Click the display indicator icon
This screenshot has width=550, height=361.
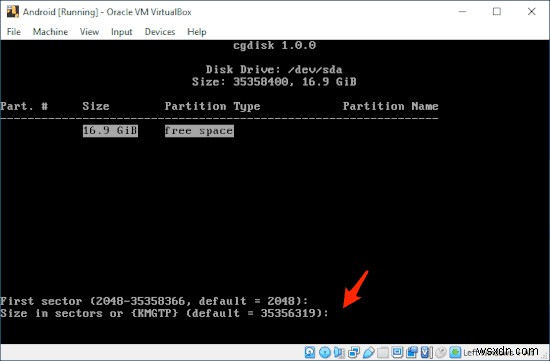tap(397, 352)
